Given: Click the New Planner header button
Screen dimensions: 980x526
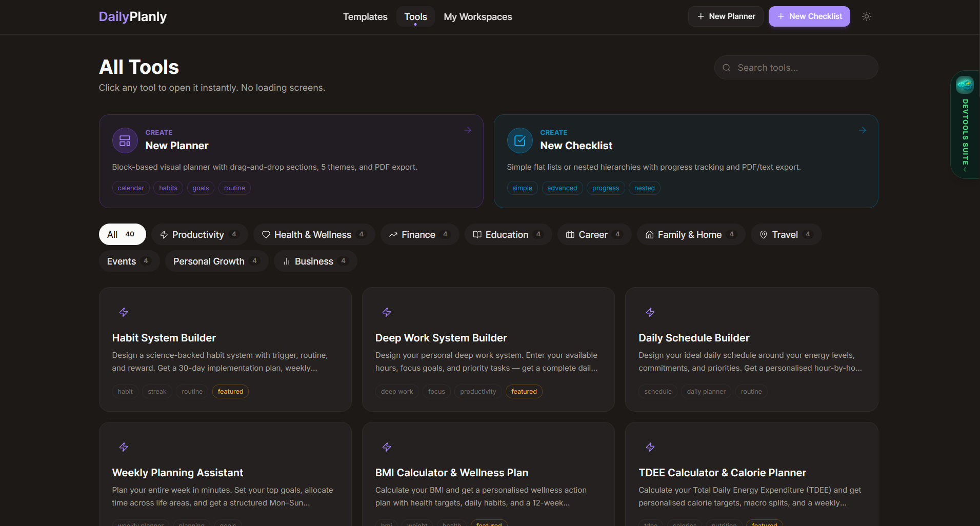Looking at the screenshot, I should click(726, 16).
